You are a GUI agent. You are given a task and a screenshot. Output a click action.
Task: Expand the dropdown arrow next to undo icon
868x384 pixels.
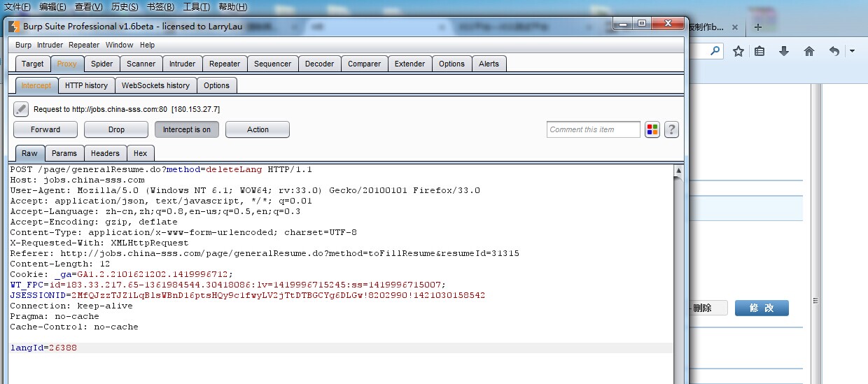tap(852, 51)
